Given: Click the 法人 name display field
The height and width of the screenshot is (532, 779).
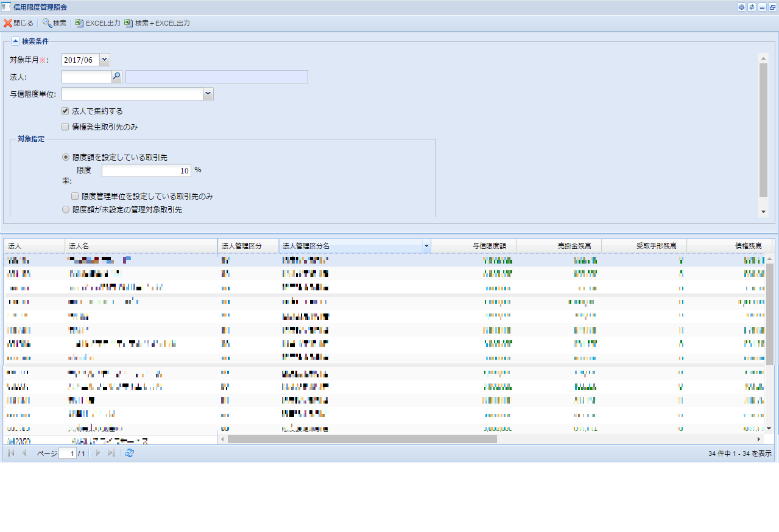Looking at the screenshot, I should click(217, 77).
